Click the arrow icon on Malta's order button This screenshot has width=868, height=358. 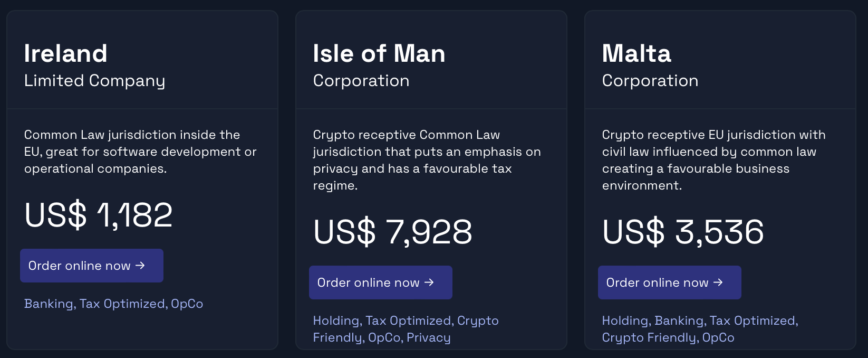pyautogui.click(x=718, y=282)
